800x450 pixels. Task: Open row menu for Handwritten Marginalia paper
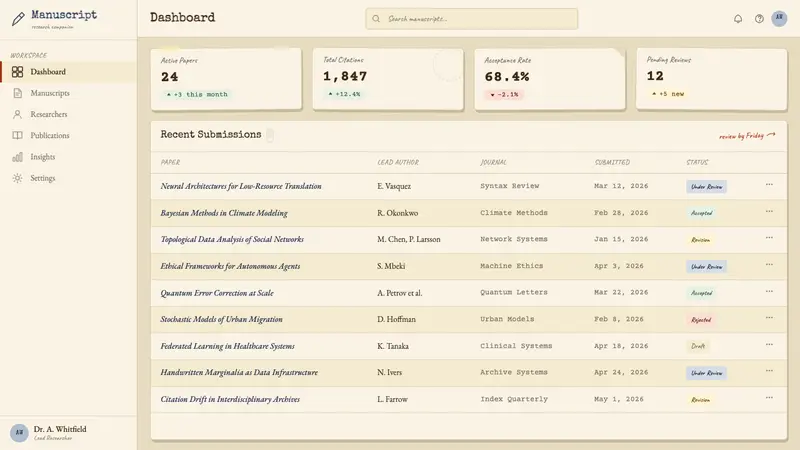769,371
